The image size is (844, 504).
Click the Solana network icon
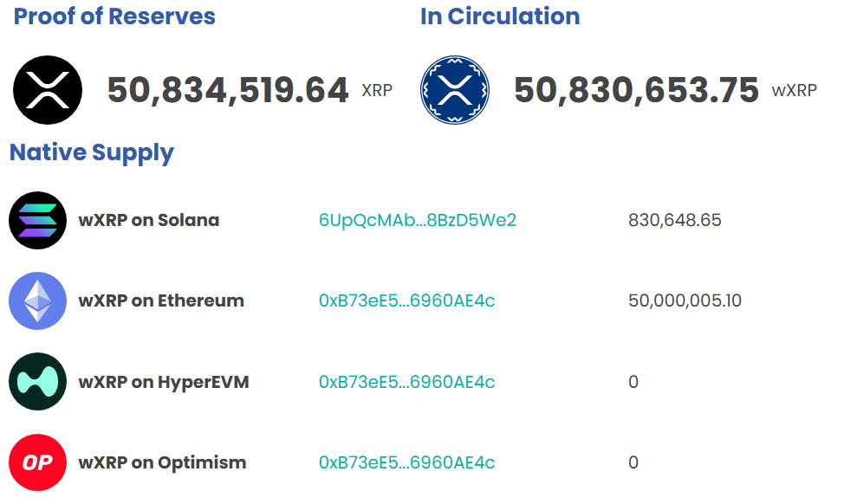(x=37, y=220)
